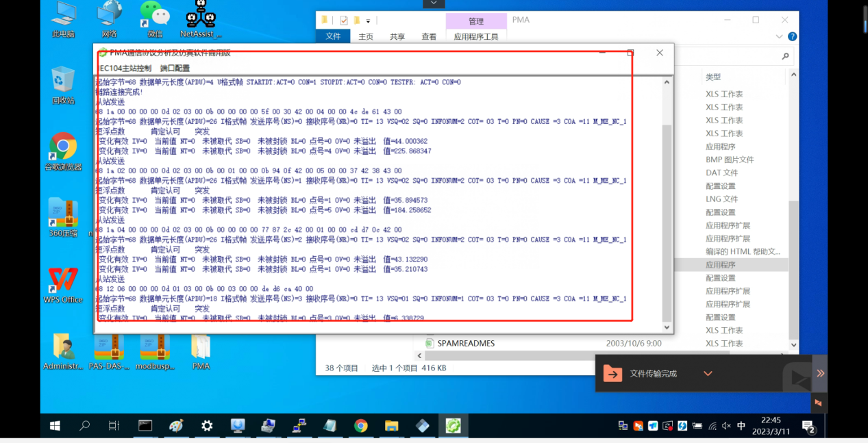Select the 应用程序工具 ribbon tab
This screenshot has width=868, height=443.
point(476,37)
